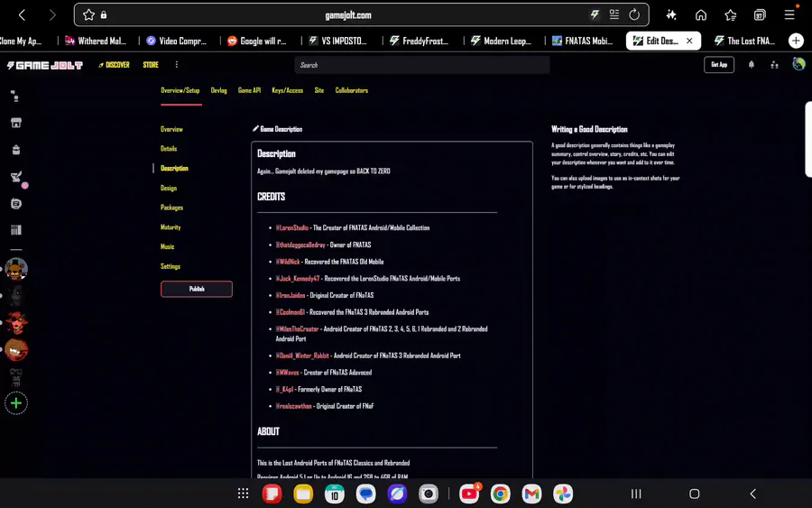Click the @MilesTheCreator mention link

pyautogui.click(x=297, y=328)
